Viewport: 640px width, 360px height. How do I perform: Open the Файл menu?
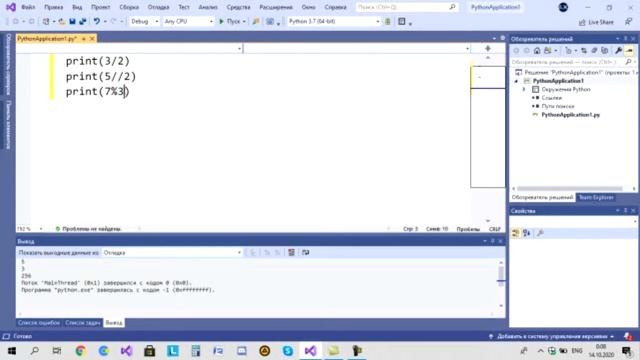(28, 7)
